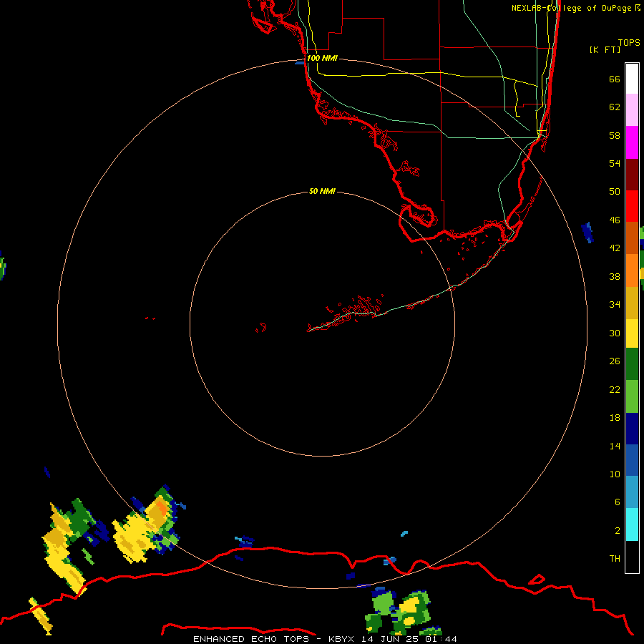Screen dimensions: 644x644
Task: Click the dark orange 42 kft legend swatch
Action: [632, 238]
